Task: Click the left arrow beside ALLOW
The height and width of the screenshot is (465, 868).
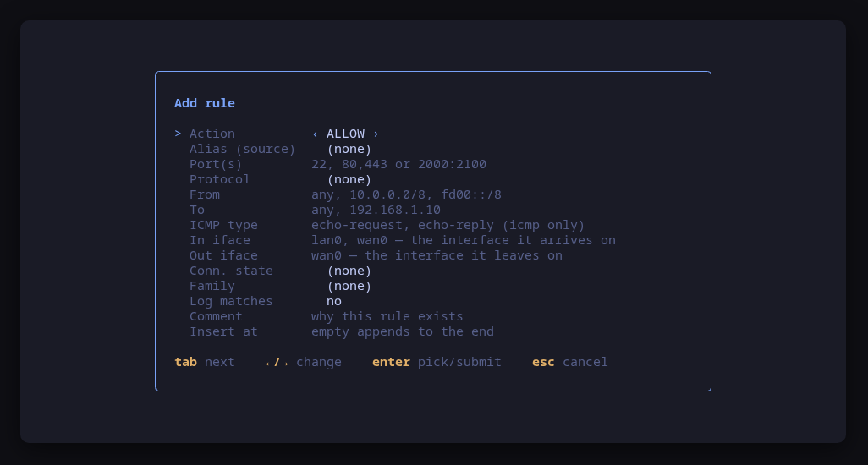Action: [315, 134]
